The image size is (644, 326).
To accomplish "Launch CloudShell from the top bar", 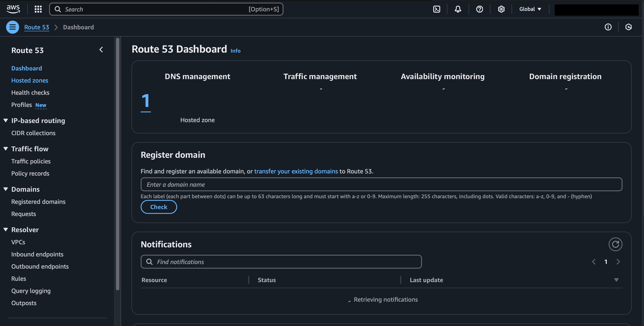I will 436,9.
